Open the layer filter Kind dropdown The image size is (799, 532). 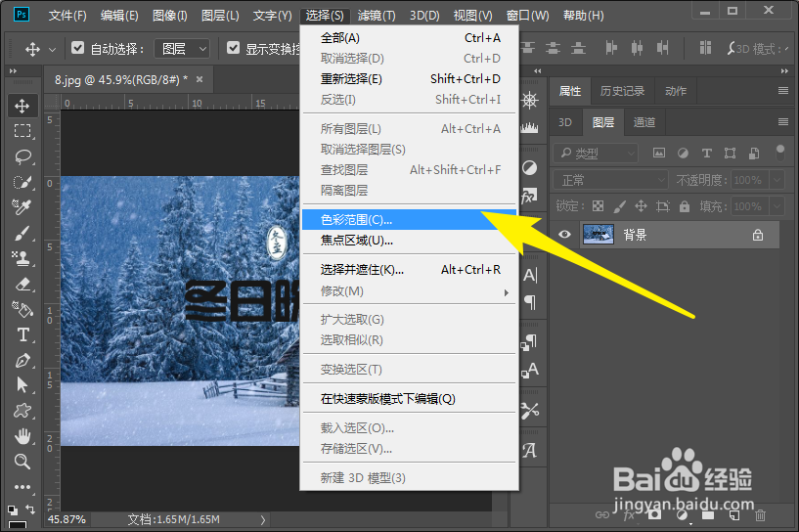(x=596, y=153)
